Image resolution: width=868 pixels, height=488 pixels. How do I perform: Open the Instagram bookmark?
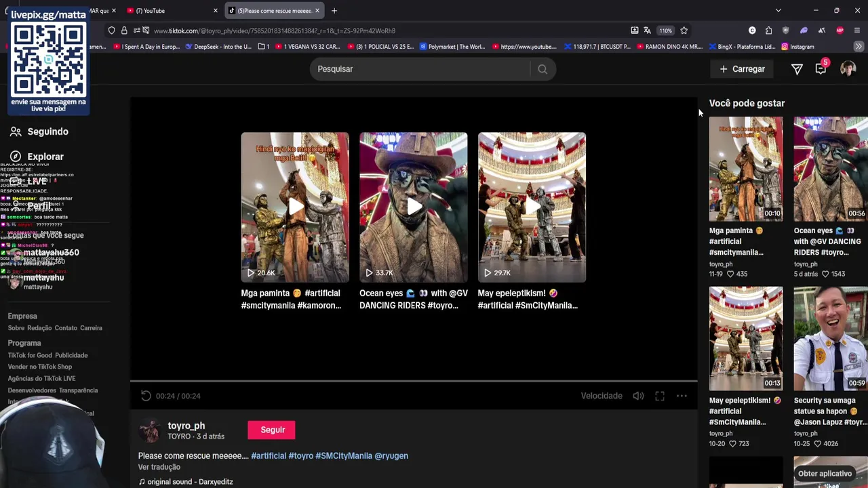797,47
